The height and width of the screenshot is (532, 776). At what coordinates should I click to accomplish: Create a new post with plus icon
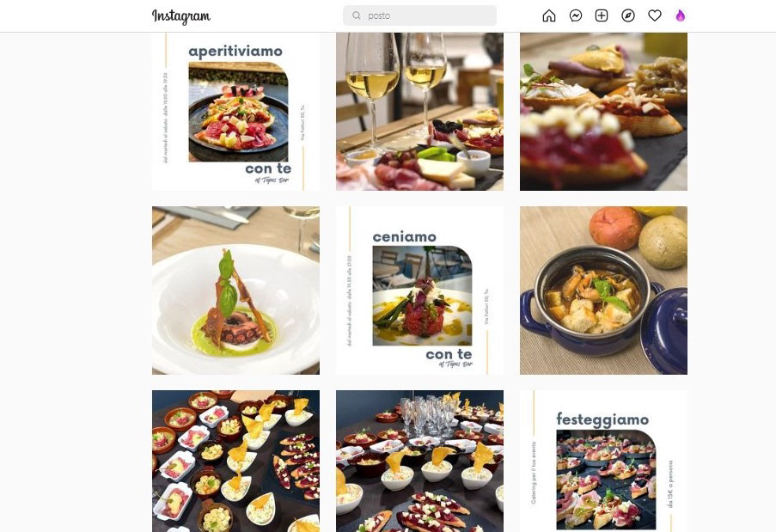coord(602,15)
